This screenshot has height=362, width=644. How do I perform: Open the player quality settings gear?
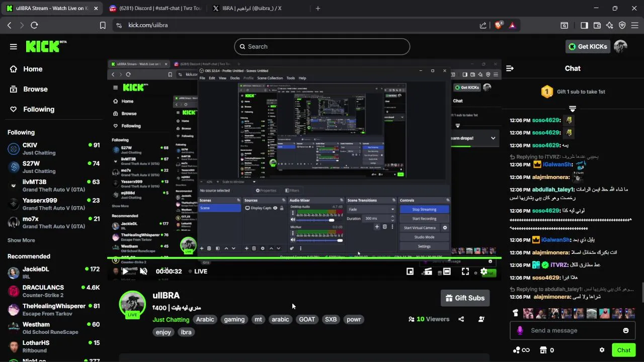[x=484, y=271]
